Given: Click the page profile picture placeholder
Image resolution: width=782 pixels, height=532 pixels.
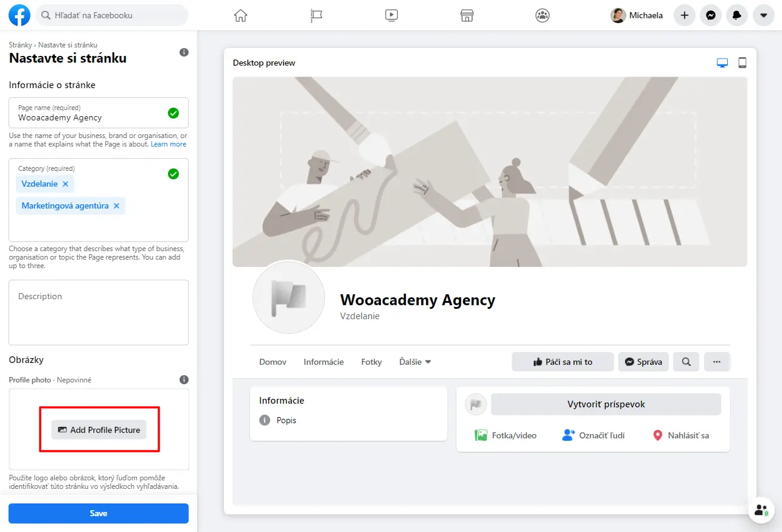Looking at the screenshot, I should coord(289,298).
